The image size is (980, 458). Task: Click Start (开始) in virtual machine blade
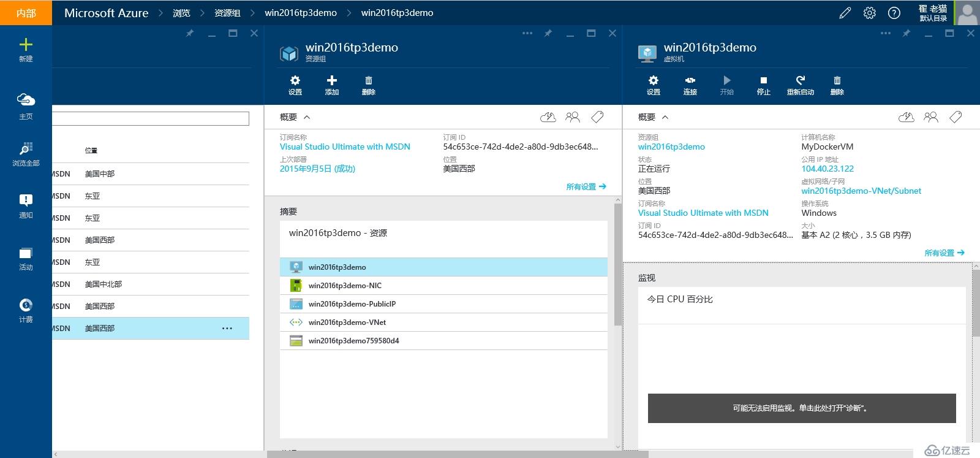[x=727, y=85]
